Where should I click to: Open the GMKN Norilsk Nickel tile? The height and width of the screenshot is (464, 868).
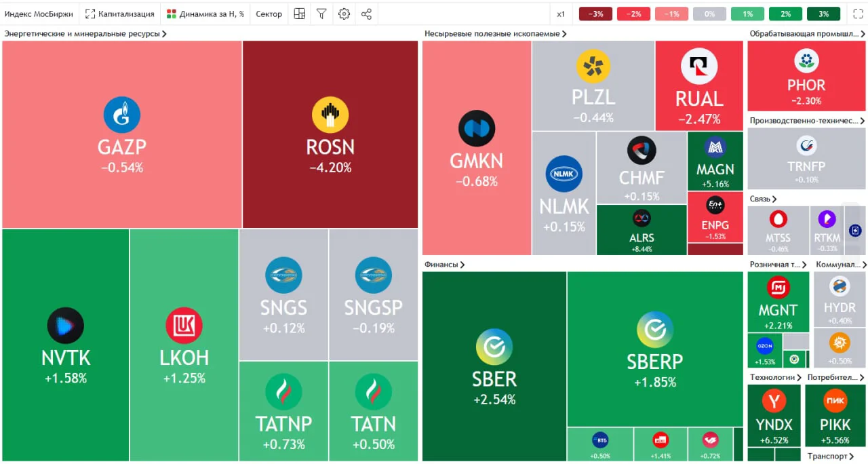click(477, 148)
